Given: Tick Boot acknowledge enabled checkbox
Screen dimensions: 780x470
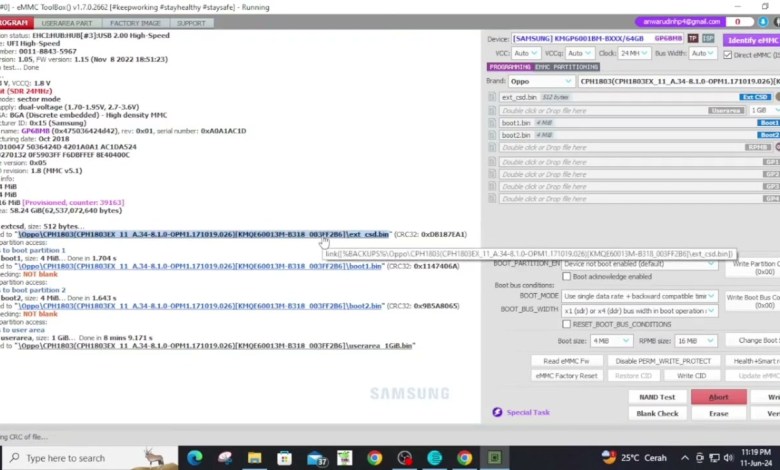Looking at the screenshot, I should (567, 276).
